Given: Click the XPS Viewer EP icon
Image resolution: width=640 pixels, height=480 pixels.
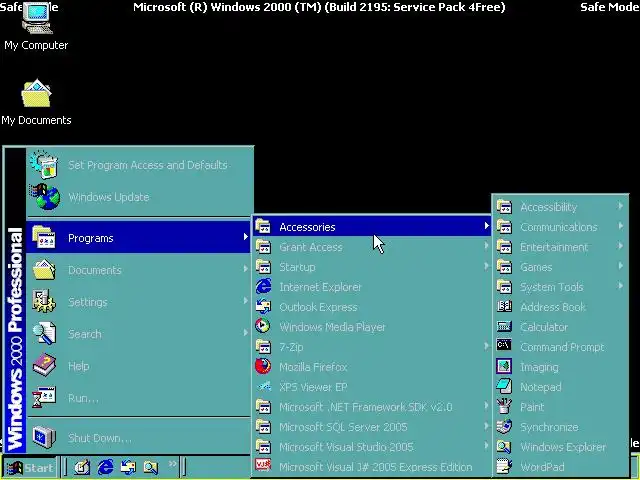Looking at the screenshot, I should click(x=264, y=386).
